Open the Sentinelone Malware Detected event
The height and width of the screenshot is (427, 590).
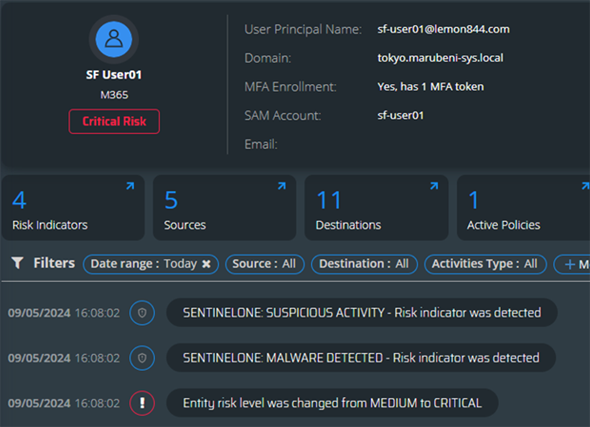pos(361,358)
